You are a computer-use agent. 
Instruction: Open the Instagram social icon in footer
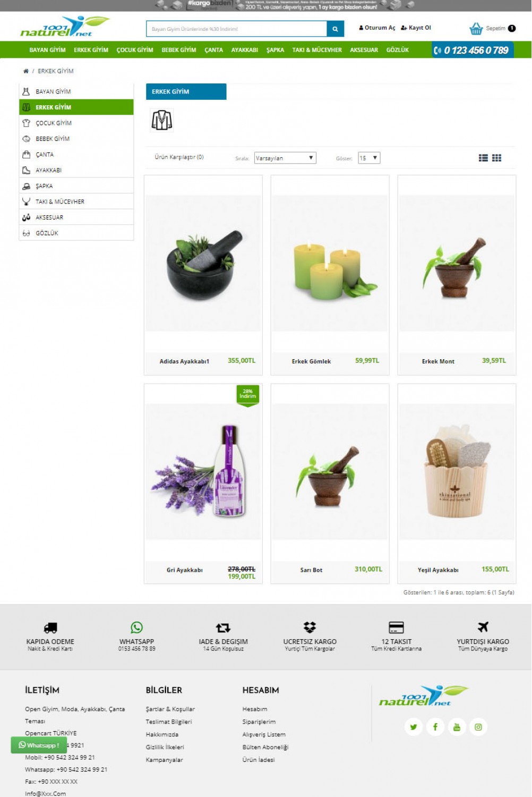click(478, 727)
